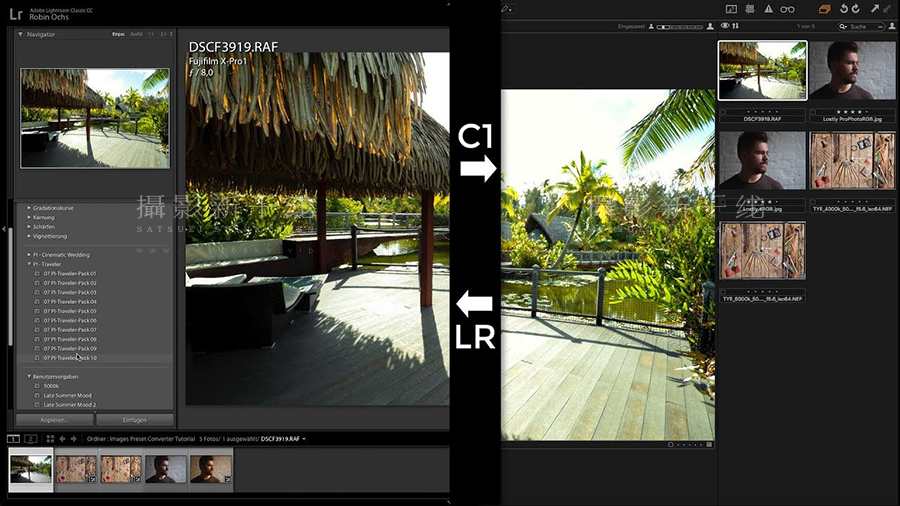Apply preset 07 PI-Traveler-Pack 10
Viewport: 900px width, 506px height.
coord(70,358)
